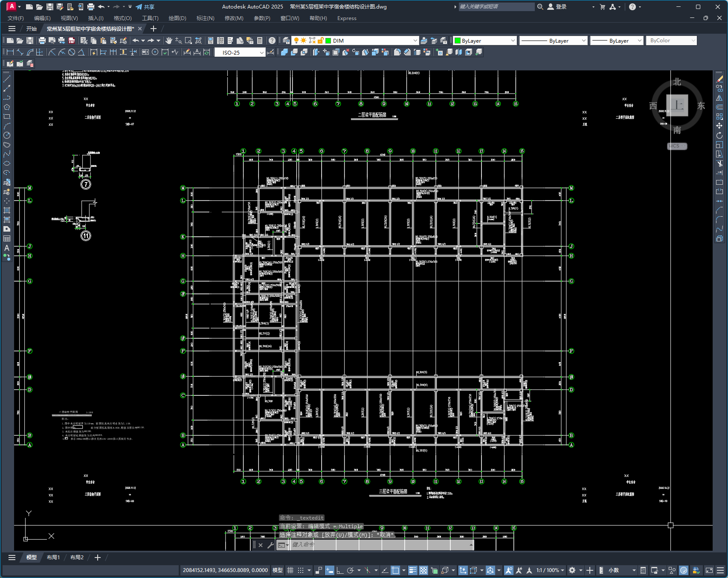
Task: Click the Erase tool in modify toolbar
Action: [719, 79]
